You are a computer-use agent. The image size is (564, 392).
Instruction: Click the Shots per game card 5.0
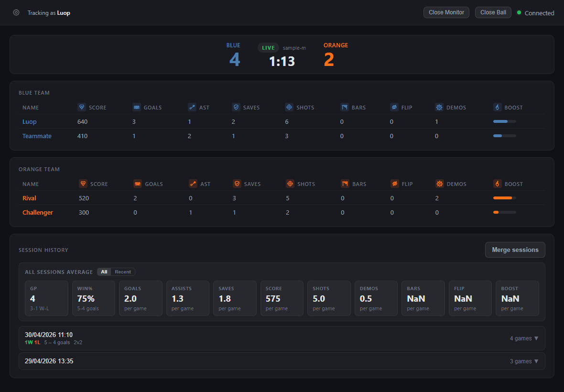pos(329,298)
